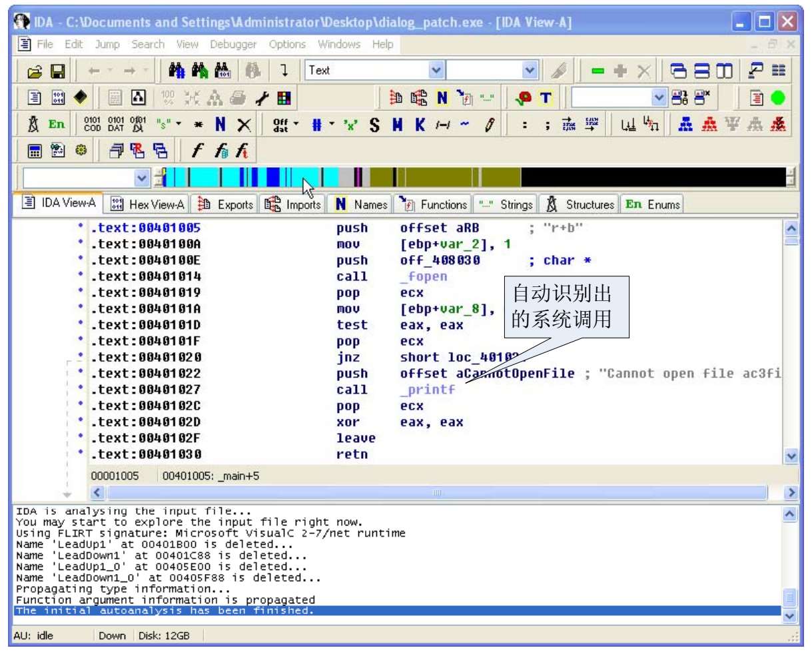Open the colors grid icon
Viewport: 812px width, 656px height.
pos(284,99)
